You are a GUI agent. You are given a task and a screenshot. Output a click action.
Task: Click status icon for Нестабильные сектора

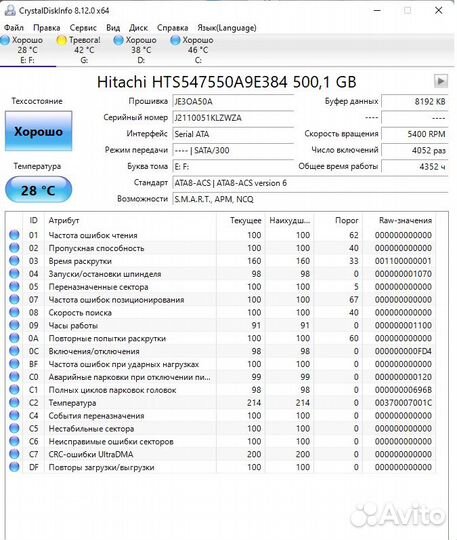pyautogui.click(x=14, y=428)
